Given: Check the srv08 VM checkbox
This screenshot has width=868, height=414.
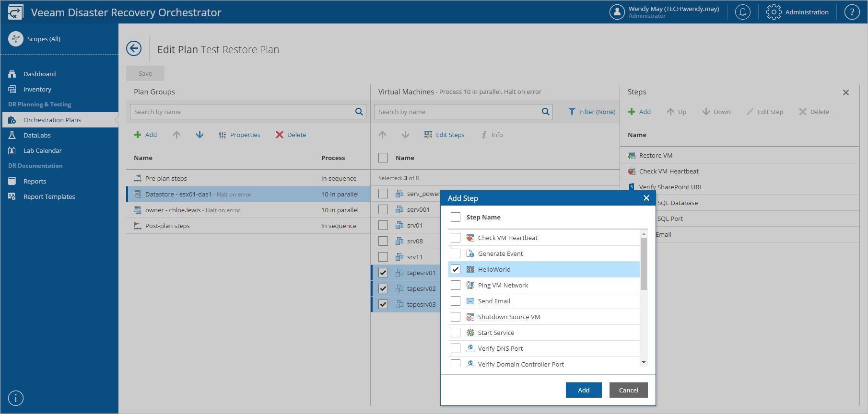Looking at the screenshot, I should 383,241.
